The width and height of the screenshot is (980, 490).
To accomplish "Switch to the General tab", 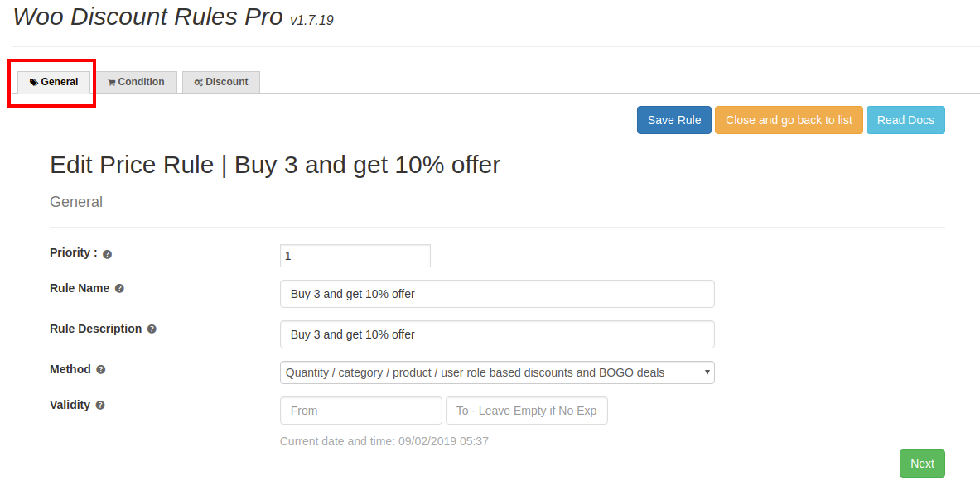I will tap(55, 82).
